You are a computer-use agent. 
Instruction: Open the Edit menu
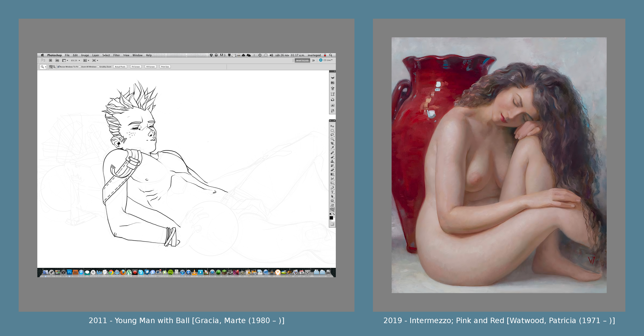75,55
